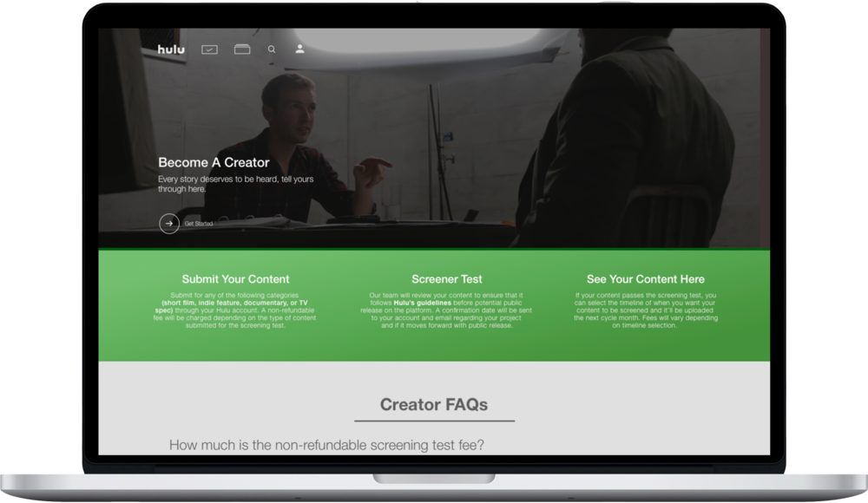Click the See Your Content Here description paragraph
Screen dimensions: 868x503
pos(646,310)
